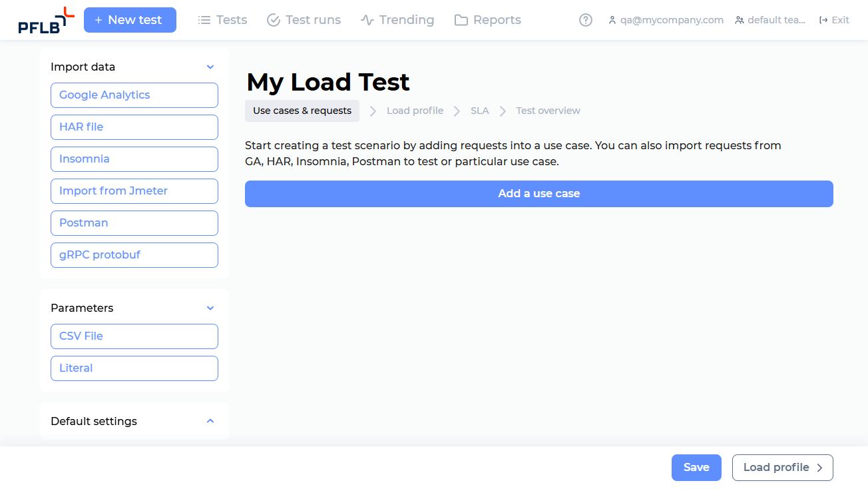Open the Test overview step
The height and width of the screenshot is (489, 868).
coord(548,110)
